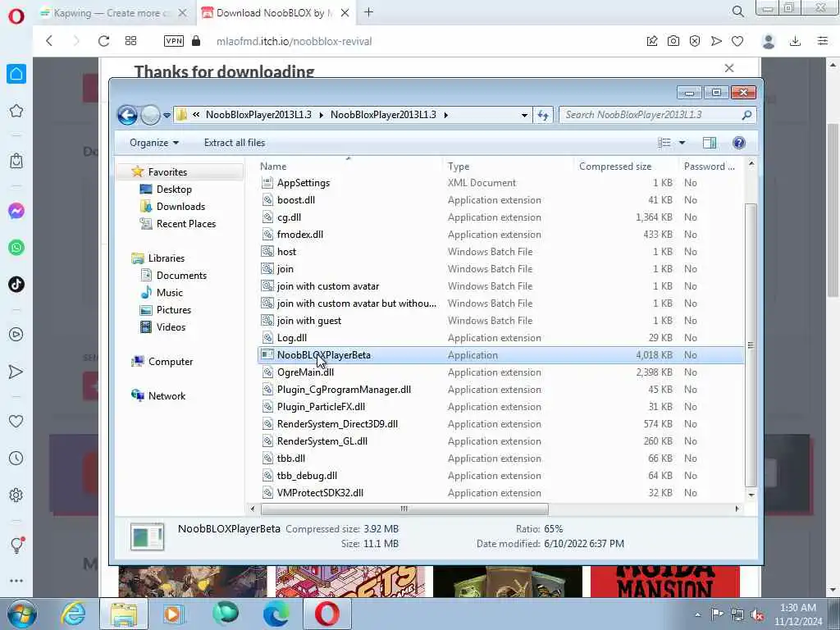Viewport: 840px width, 630px height.
Task: Select the AppSettings file
Action: [304, 183]
